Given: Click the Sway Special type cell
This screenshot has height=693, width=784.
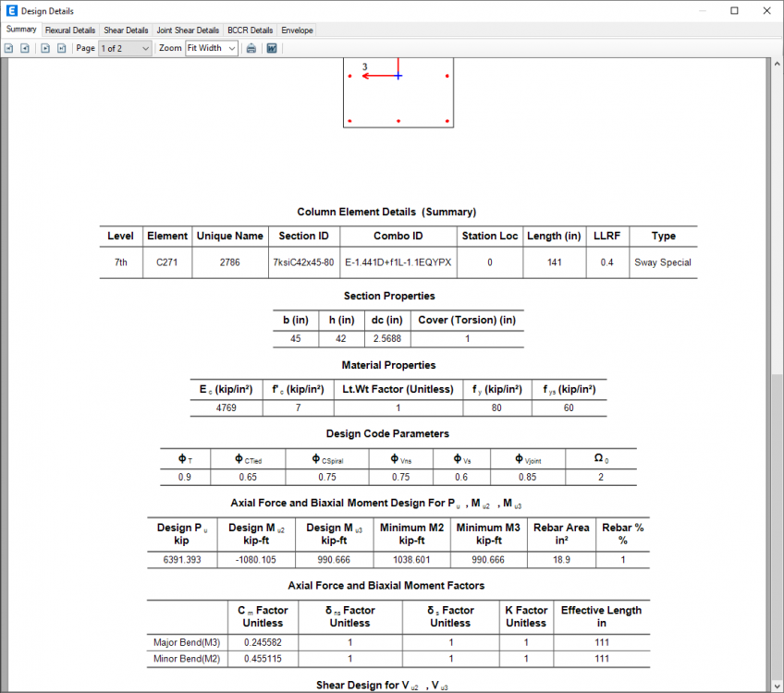Looking at the screenshot, I should [663, 262].
